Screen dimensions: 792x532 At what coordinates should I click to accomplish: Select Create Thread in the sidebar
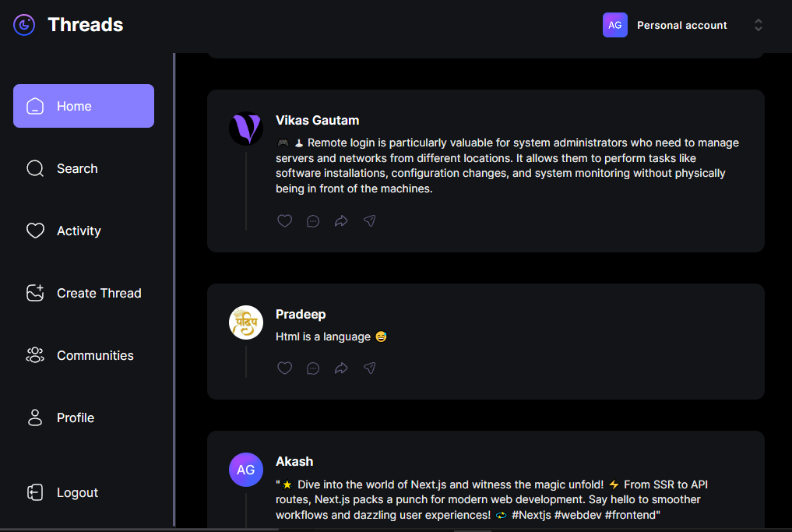[99, 293]
